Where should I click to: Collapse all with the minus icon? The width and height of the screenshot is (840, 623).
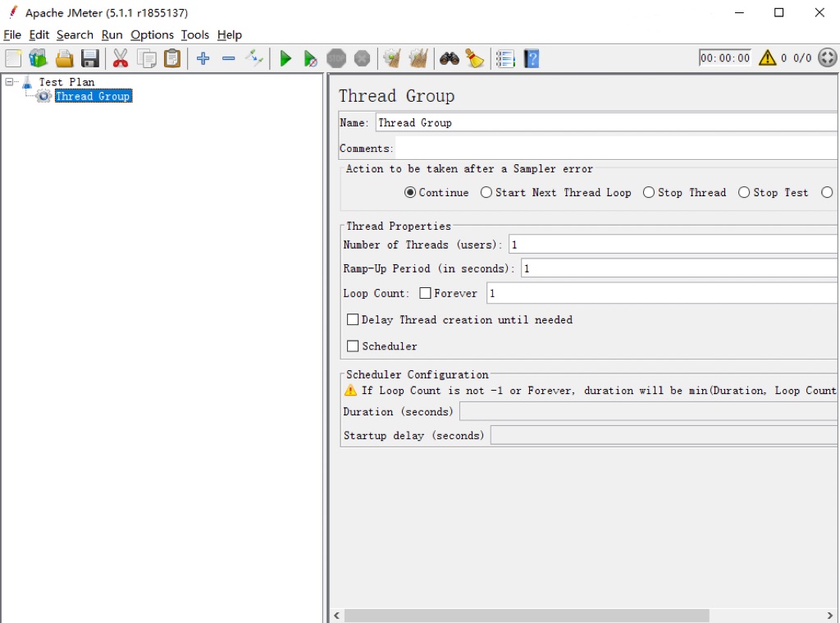coord(229,58)
